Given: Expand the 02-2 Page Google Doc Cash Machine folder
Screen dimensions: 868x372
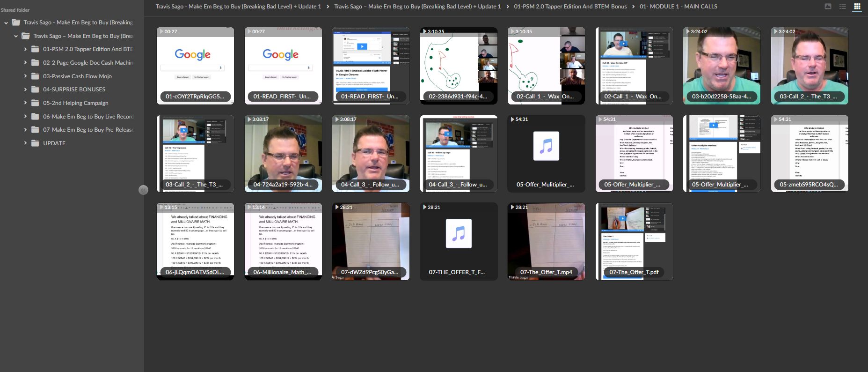Looking at the screenshot, I should [x=25, y=62].
